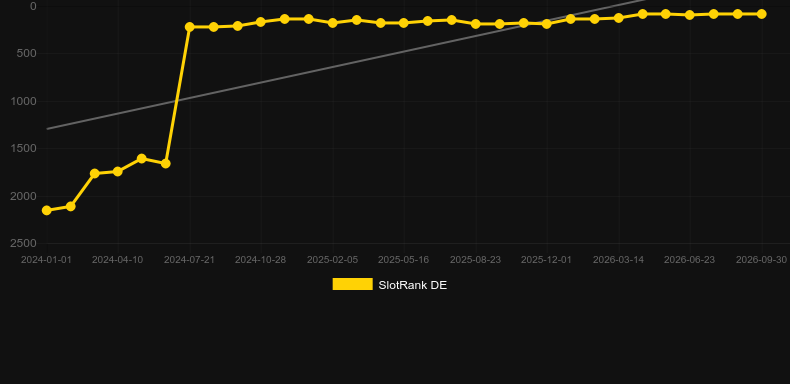Click the SlotRank DE legend label
This screenshot has width=790, height=384.
pos(412,285)
